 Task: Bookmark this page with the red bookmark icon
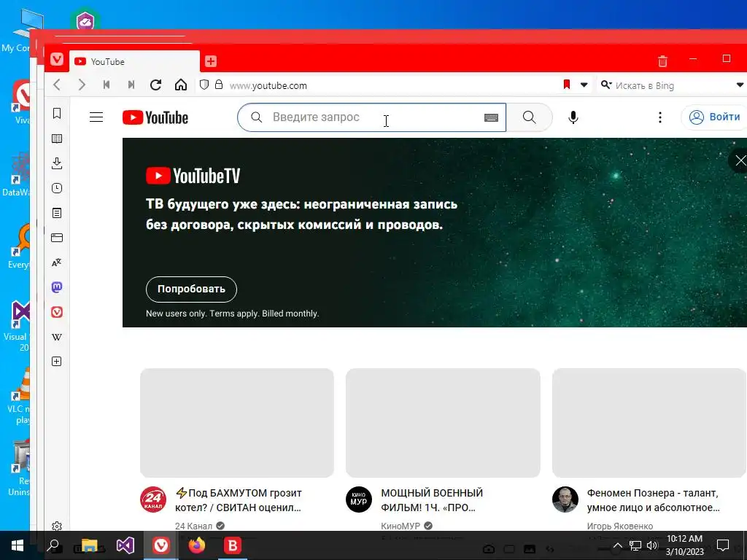[566, 85]
